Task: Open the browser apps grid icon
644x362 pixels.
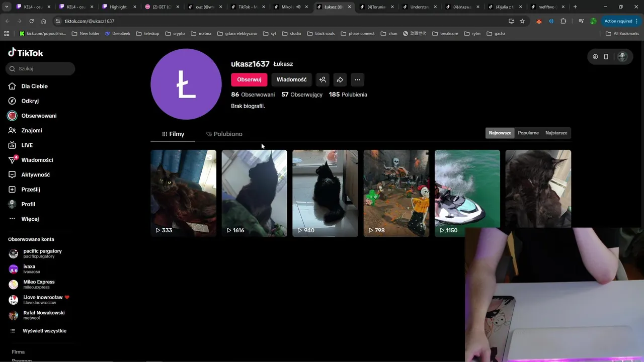Action: coord(7,34)
